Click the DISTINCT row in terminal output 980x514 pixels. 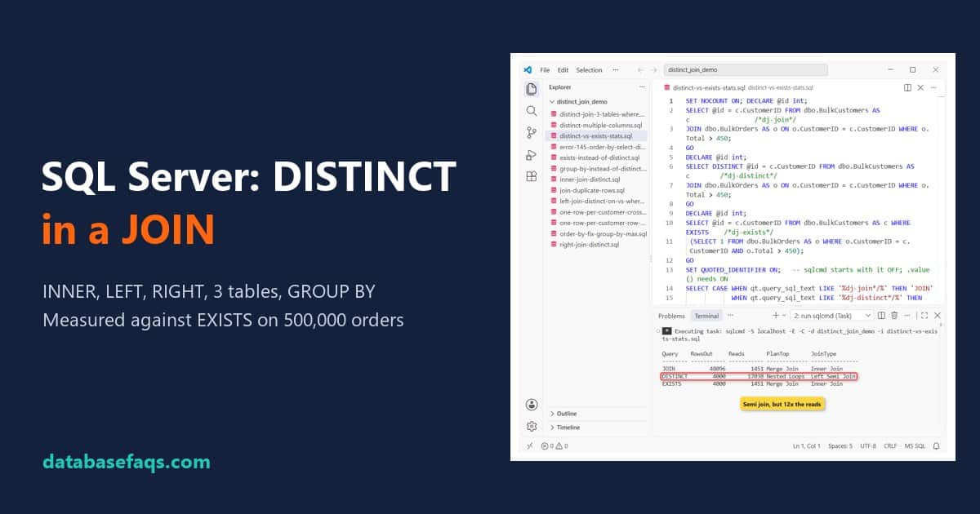pos(759,376)
